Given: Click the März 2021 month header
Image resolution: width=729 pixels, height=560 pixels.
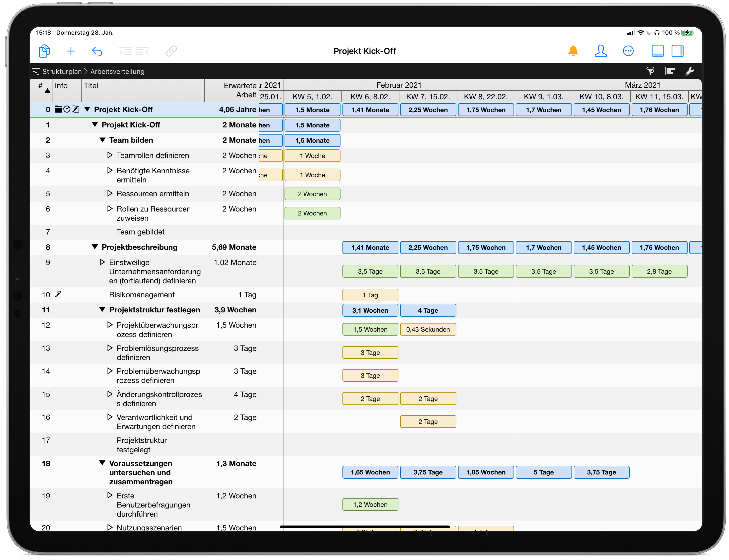Looking at the screenshot, I should (642, 85).
